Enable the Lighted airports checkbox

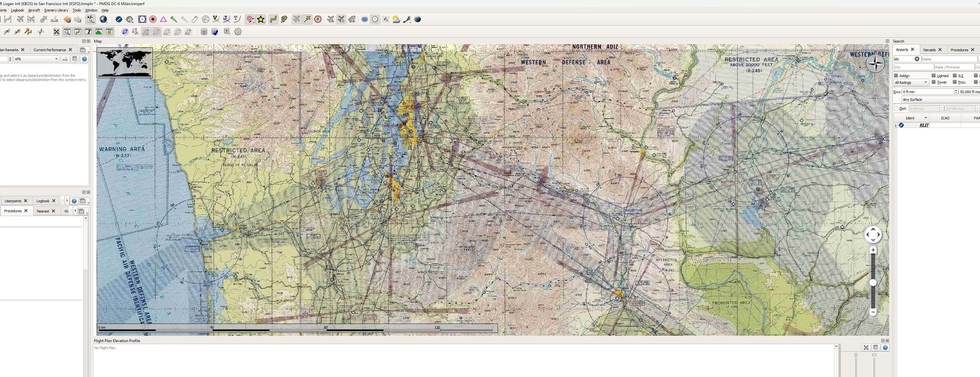click(934, 76)
